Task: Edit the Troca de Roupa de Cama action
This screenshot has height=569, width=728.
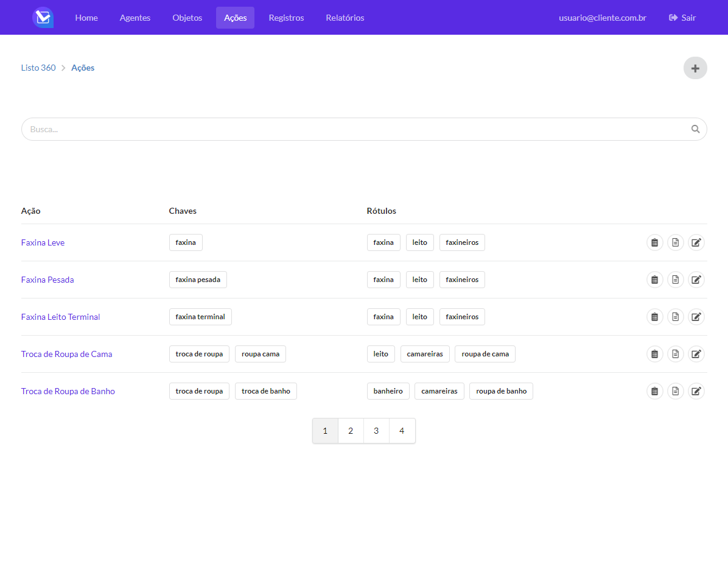Action: [x=696, y=354]
